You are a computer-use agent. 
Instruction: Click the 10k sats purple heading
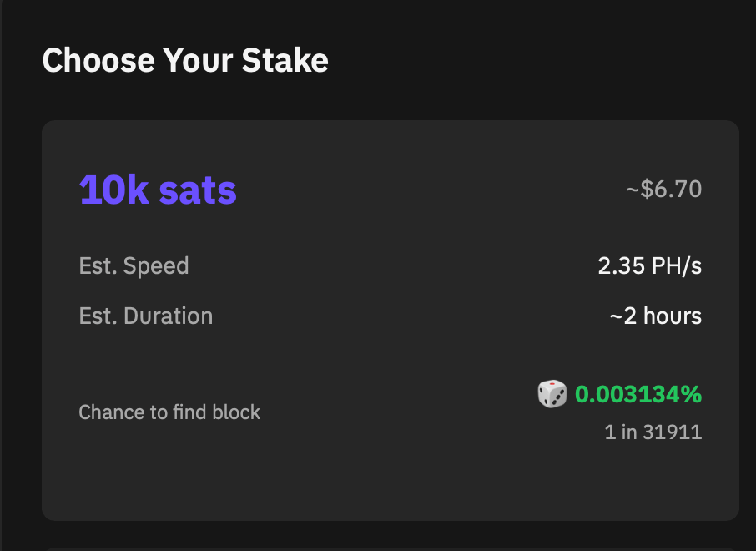[x=158, y=190]
